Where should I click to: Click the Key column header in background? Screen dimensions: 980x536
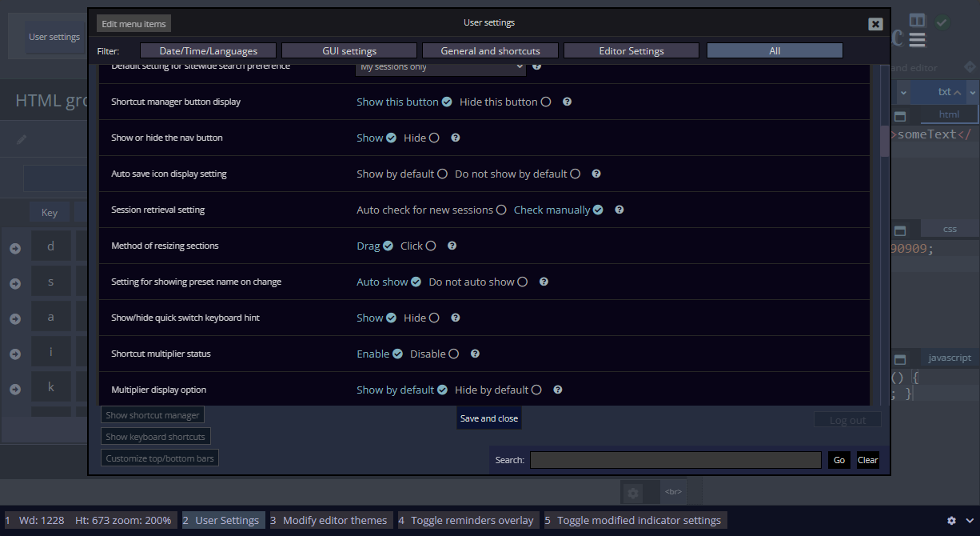(50, 213)
